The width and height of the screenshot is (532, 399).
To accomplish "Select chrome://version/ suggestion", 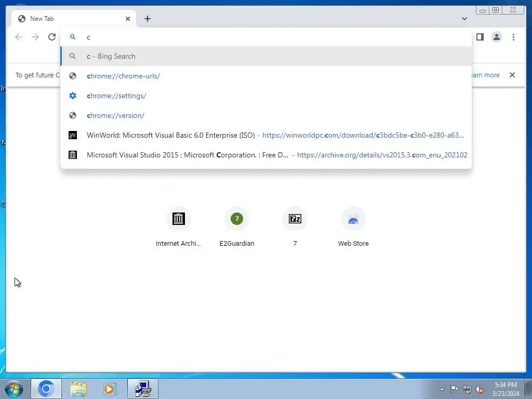I will pyautogui.click(x=266, y=115).
